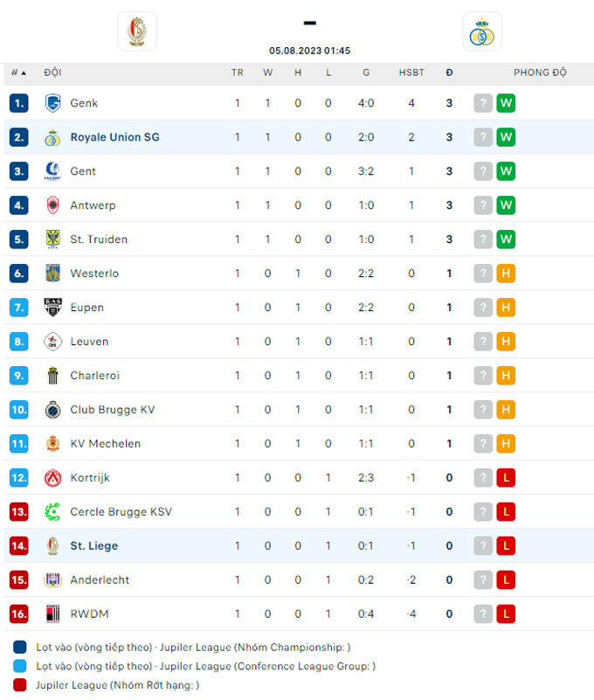594x700 pixels.
Task: Select the Gent team badge
Action: [x=52, y=171]
